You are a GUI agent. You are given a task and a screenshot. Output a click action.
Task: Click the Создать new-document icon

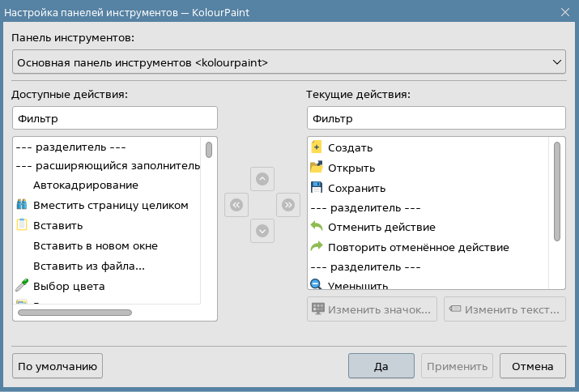tap(317, 148)
